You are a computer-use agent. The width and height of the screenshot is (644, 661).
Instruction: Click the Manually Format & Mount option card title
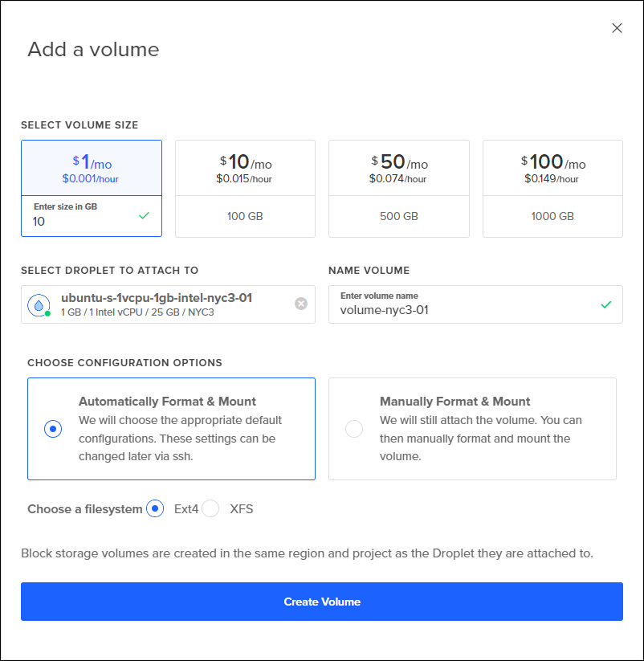pyautogui.click(x=454, y=401)
